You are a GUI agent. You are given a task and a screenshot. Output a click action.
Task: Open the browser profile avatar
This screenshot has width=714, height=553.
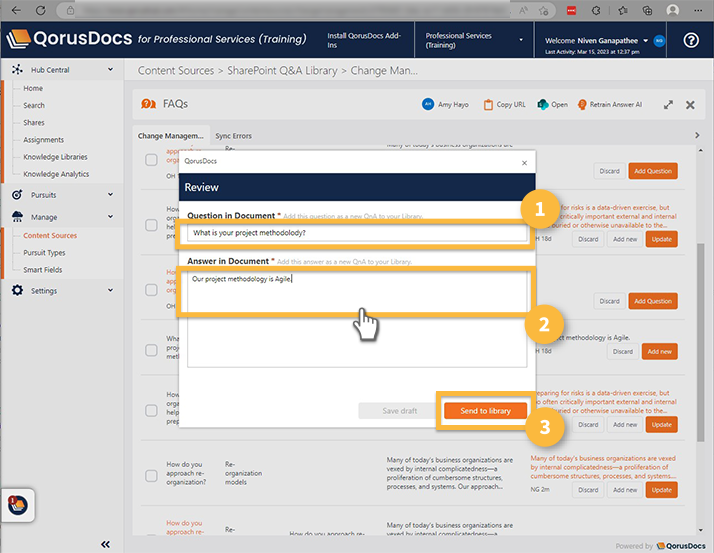[x=672, y=10]
